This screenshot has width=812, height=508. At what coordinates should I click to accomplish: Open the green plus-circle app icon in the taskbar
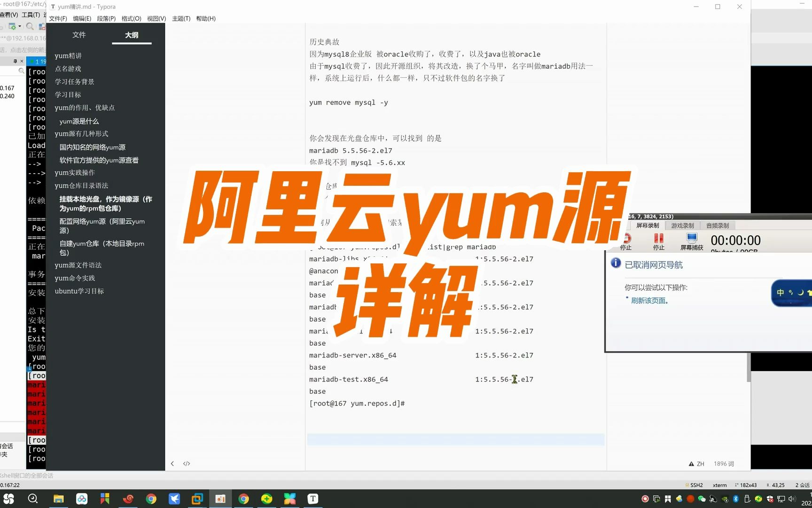coord(266,499)
